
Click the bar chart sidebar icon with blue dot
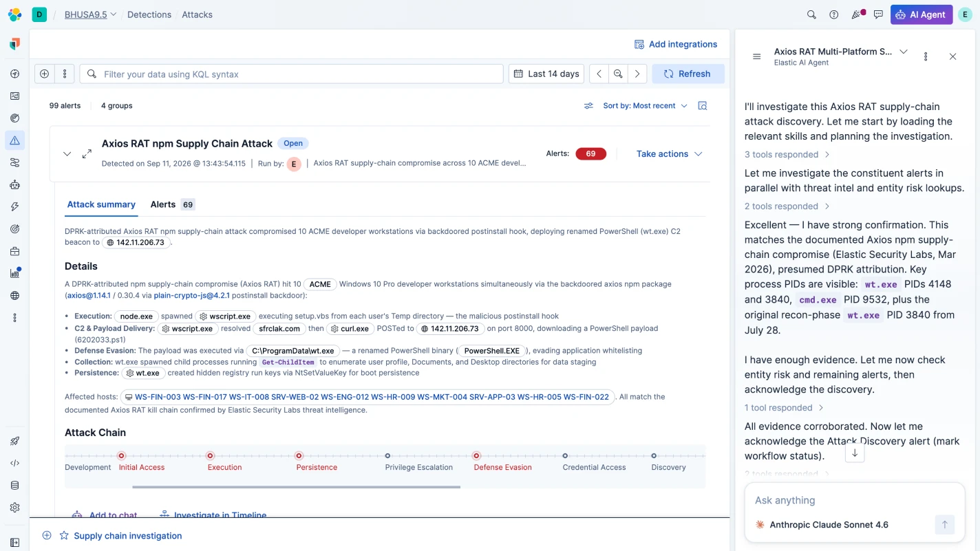point(15,273)
